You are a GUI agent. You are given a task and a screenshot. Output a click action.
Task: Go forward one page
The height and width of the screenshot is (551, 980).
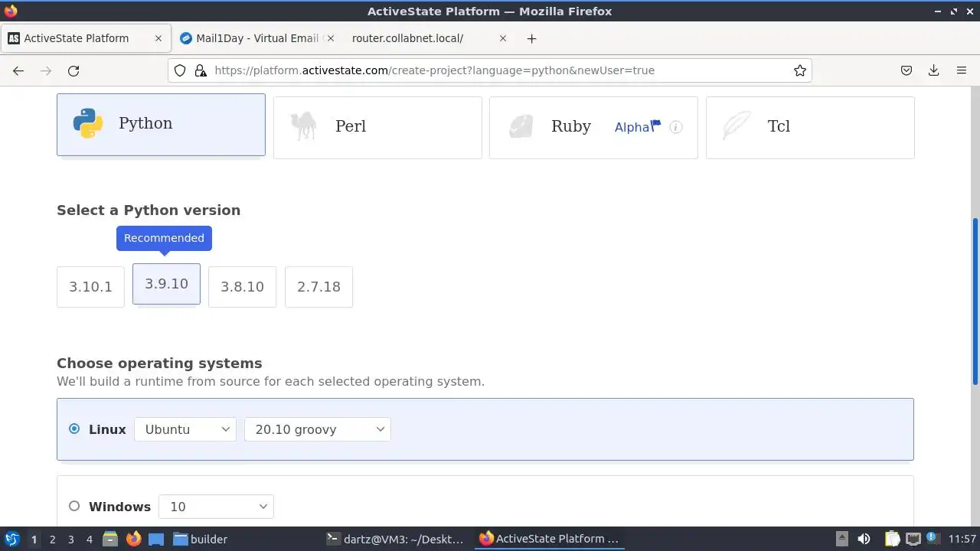(46, 70)
